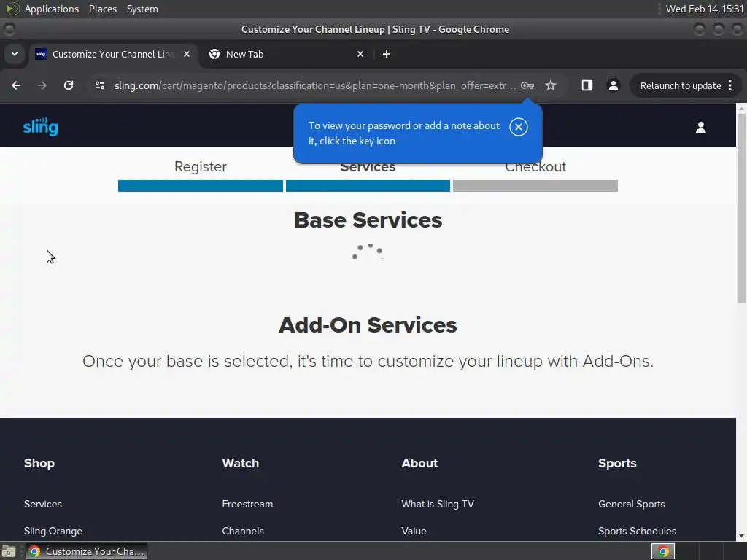Click the Sling logo in header
Screen dimensions: 747x560
41,127
